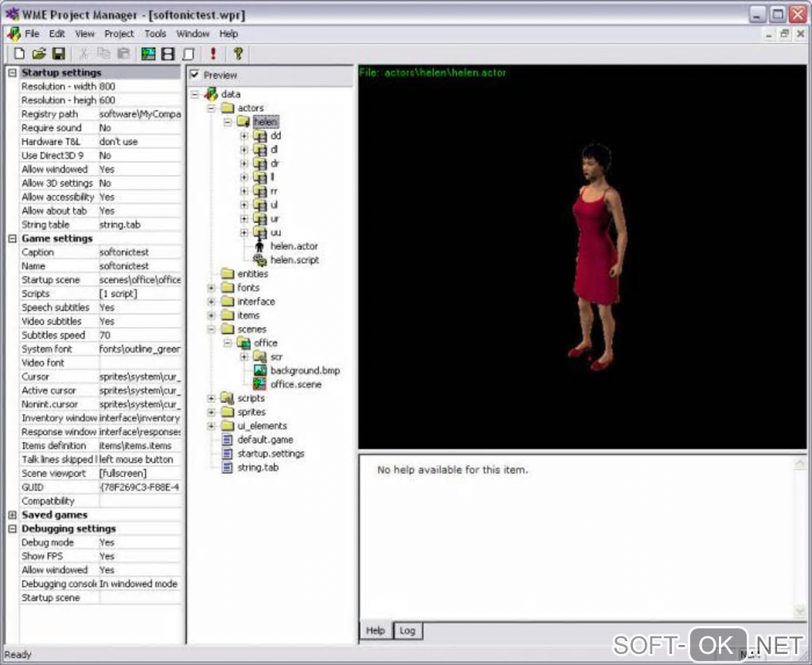Expand the scr folder under office
Image resolution: width=812 pixels, height=665 pixels.
pyautogui.click(x=244, y=357)
